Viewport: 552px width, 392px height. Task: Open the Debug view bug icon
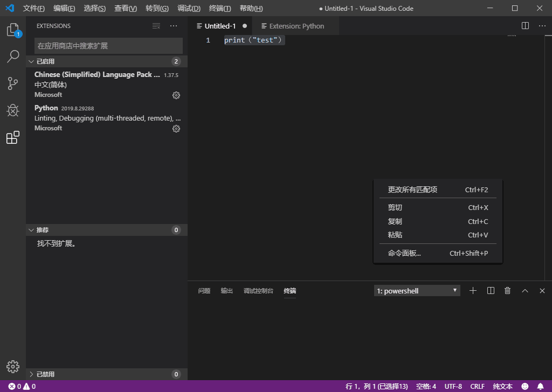[x=13, y=110]
